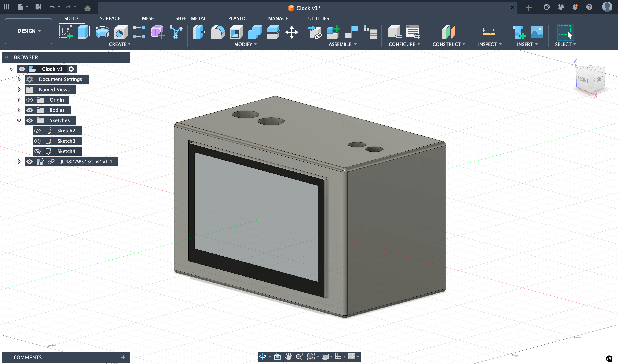618x364 pixels.
Task: Activate the Shell tool
Action: (236, 32)
